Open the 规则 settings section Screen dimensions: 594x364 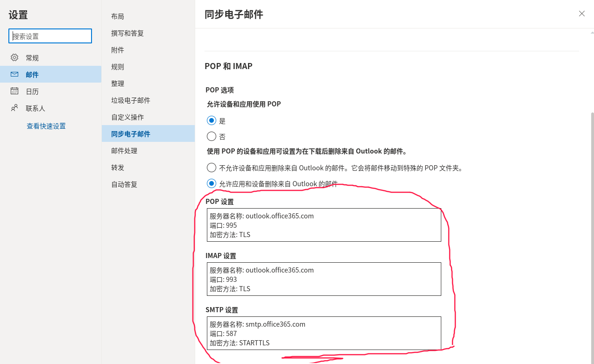pos(148,67)
